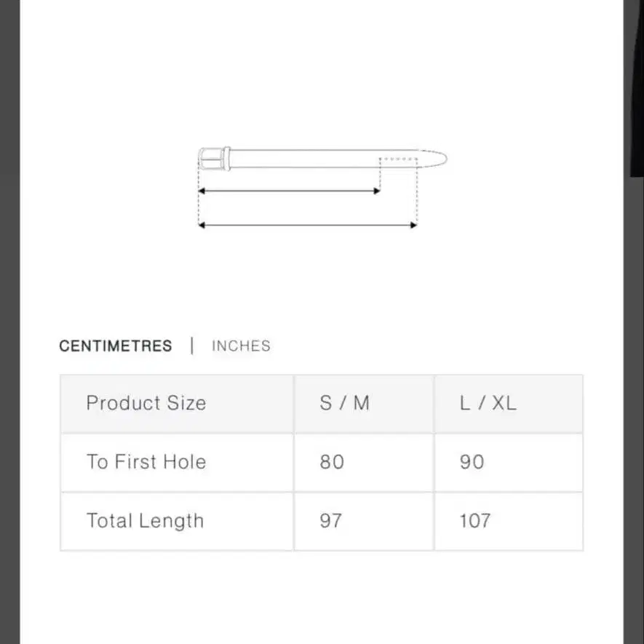
Task: Click the dark overlay strip on the left edge
Action: point(9,320)
